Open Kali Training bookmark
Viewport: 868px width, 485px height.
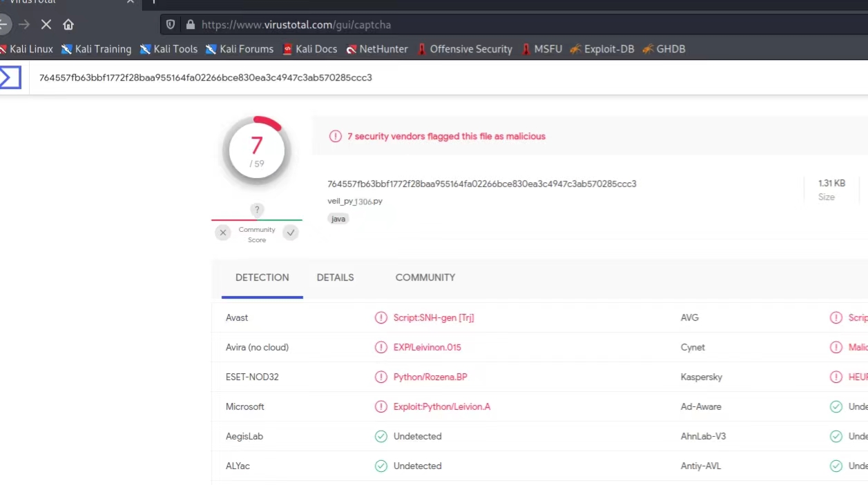[96, 49]
